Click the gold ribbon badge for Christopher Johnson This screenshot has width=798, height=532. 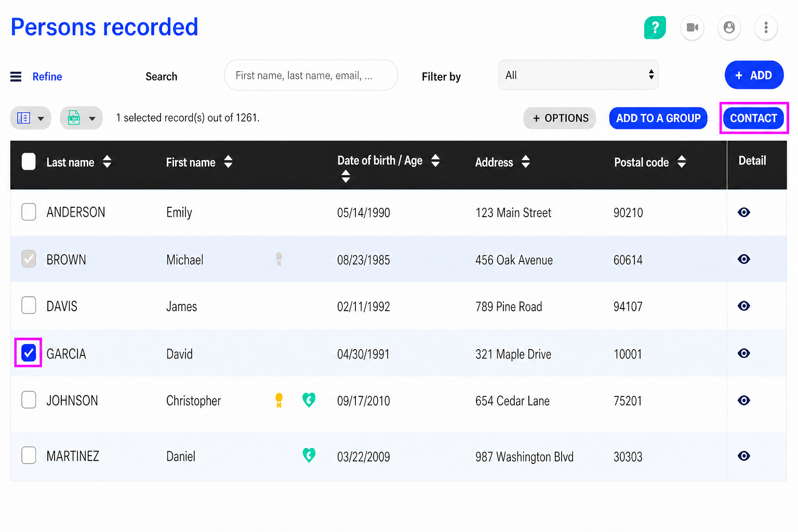(x=279, y=400)
